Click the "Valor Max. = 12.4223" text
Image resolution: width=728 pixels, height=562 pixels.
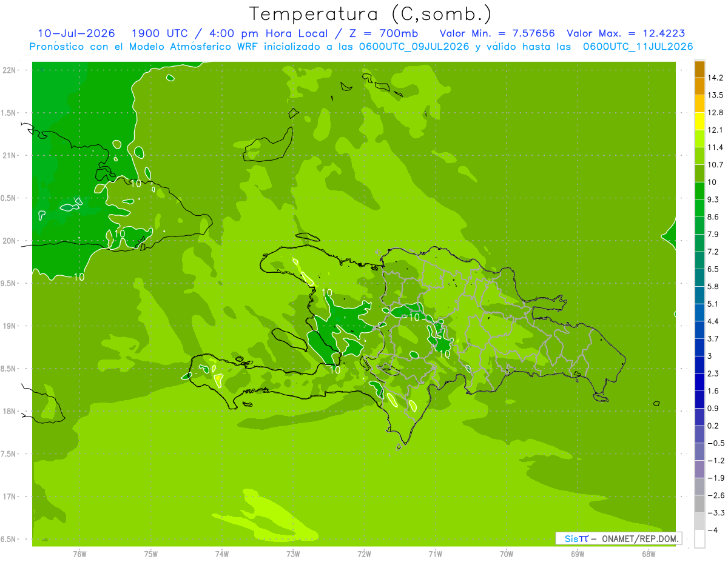click(627, 33)
